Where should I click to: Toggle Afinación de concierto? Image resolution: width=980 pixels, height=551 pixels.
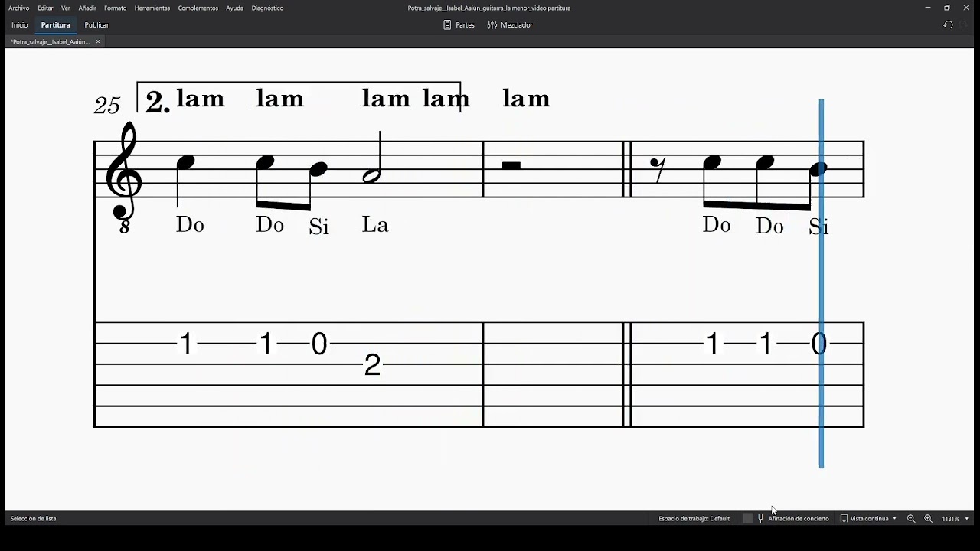point(798,519)
